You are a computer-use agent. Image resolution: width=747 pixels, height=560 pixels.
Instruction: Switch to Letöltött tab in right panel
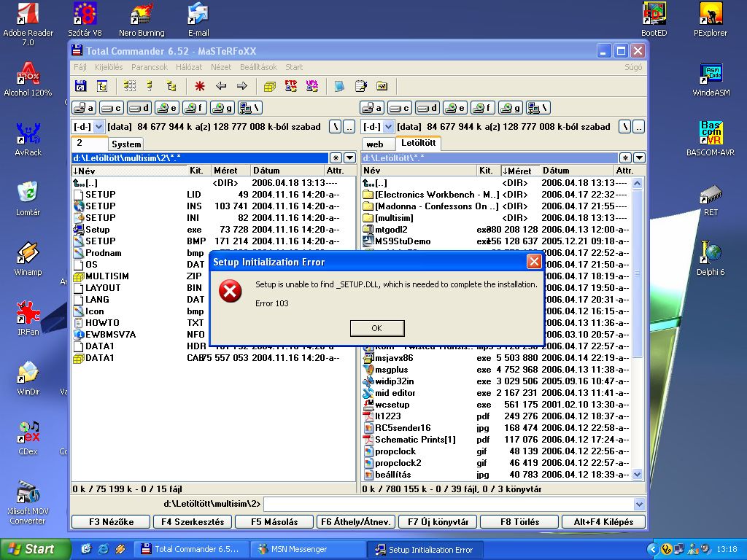[418, 143]
